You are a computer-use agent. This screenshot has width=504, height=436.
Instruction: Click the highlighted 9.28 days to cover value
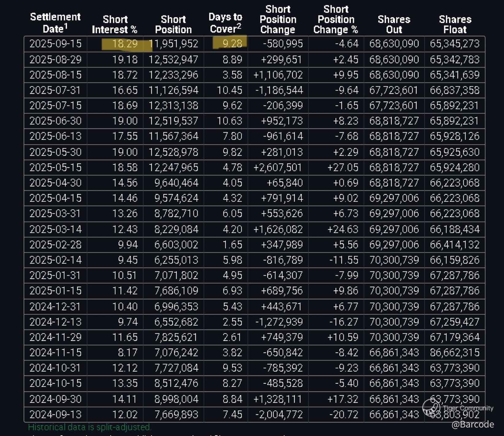(232, 44)
